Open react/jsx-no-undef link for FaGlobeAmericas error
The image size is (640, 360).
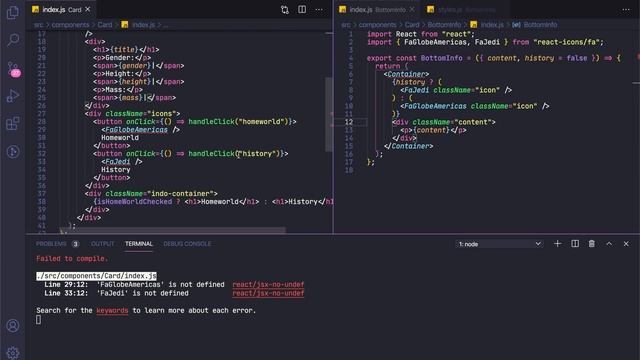(x=268, y=284)
